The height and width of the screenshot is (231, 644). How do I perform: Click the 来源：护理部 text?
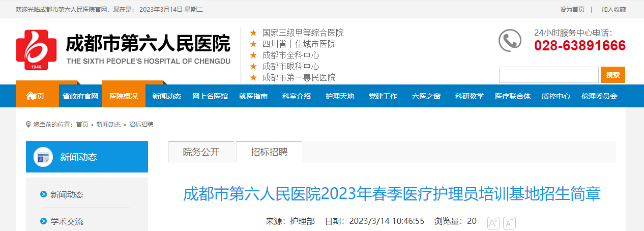290,221
